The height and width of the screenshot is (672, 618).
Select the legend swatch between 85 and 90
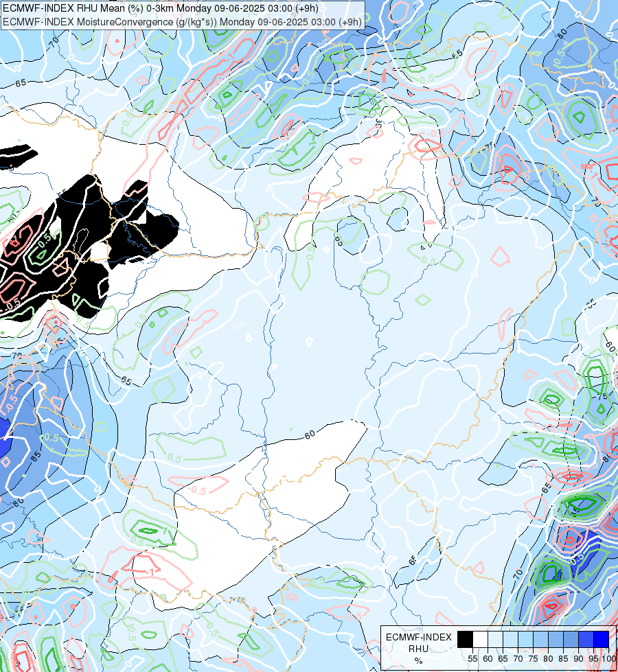pyautogui.click(x=571, y=639)
